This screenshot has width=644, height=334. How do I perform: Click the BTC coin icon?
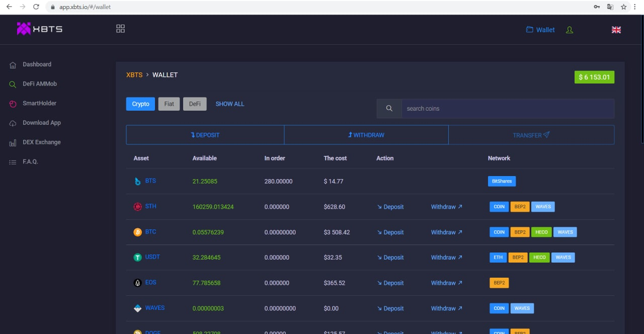click(137, 232)
